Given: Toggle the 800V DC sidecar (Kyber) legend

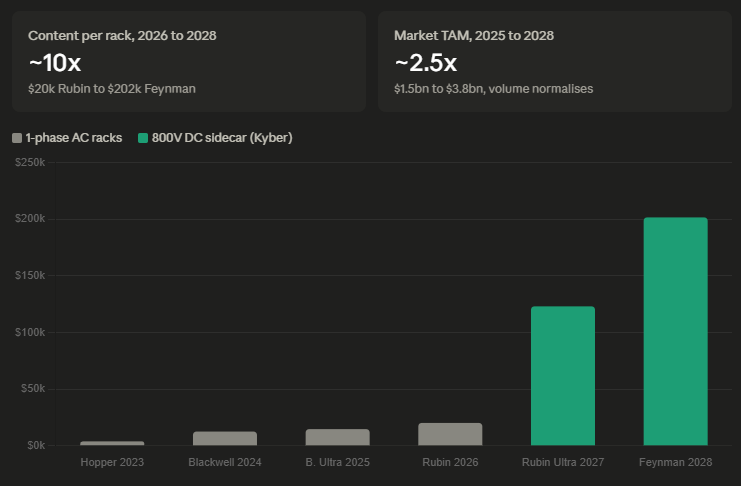Looking at the screenshot, I should (215, 138).
